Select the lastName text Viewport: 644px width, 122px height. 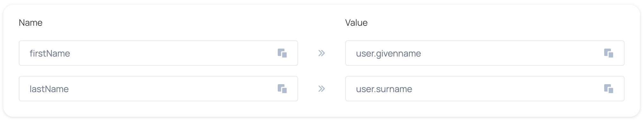(49, 89)
